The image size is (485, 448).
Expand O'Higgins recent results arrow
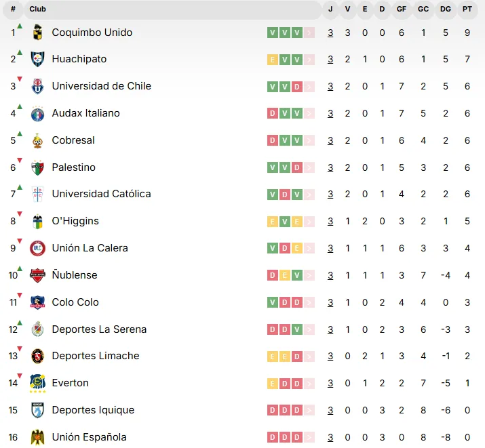309,221
